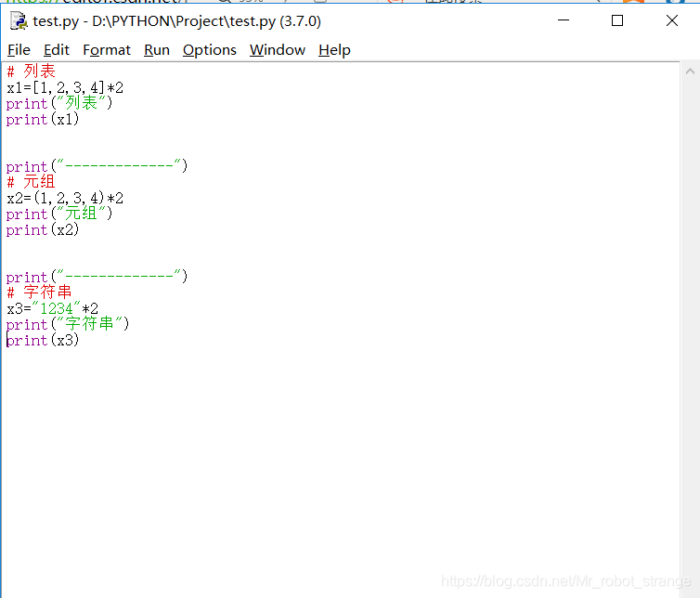This screenshot has width=700, height=598.
Task: Click the line print("元组")
Action: 58,214
